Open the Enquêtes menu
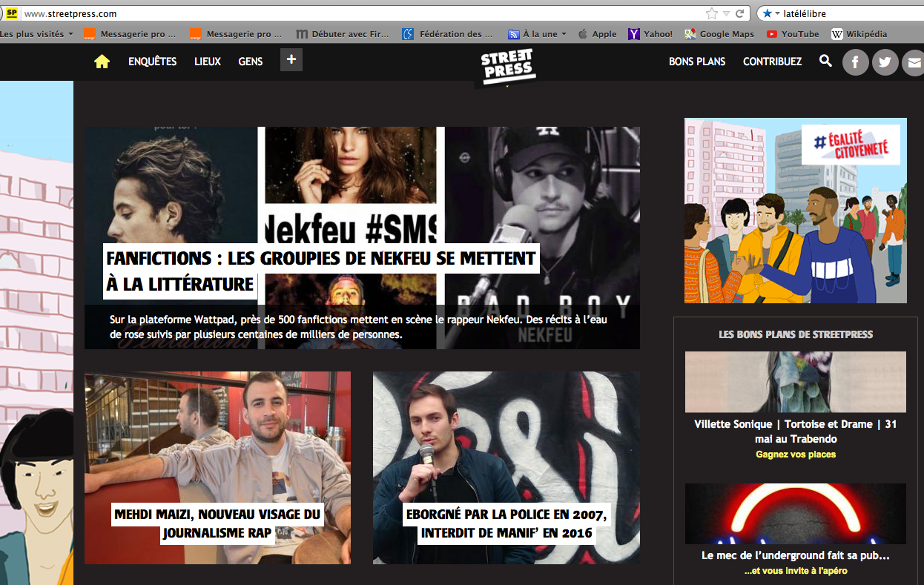The width and height of the screenshot is (924, 585). tap(152, 62)
